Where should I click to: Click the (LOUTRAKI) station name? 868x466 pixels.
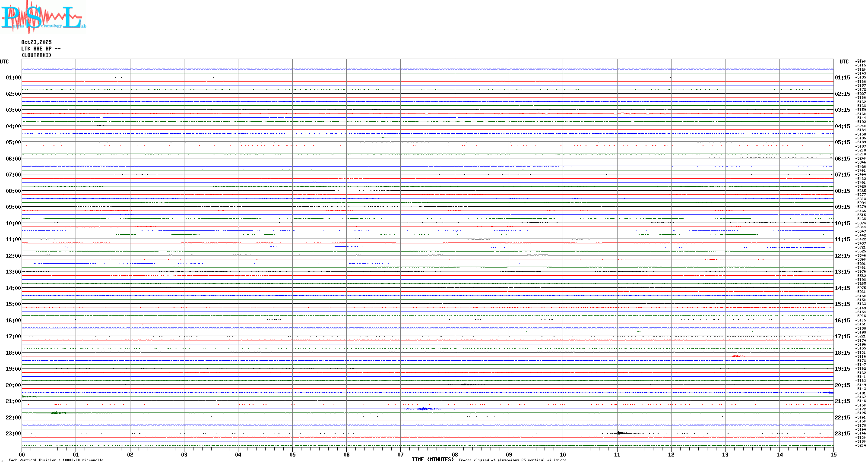(36, 55)
